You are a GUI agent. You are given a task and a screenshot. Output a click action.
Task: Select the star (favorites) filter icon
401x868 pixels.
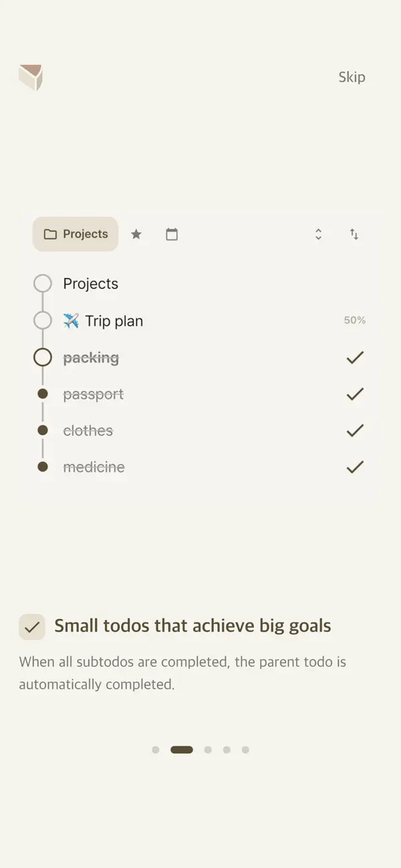tap(136, 234)
